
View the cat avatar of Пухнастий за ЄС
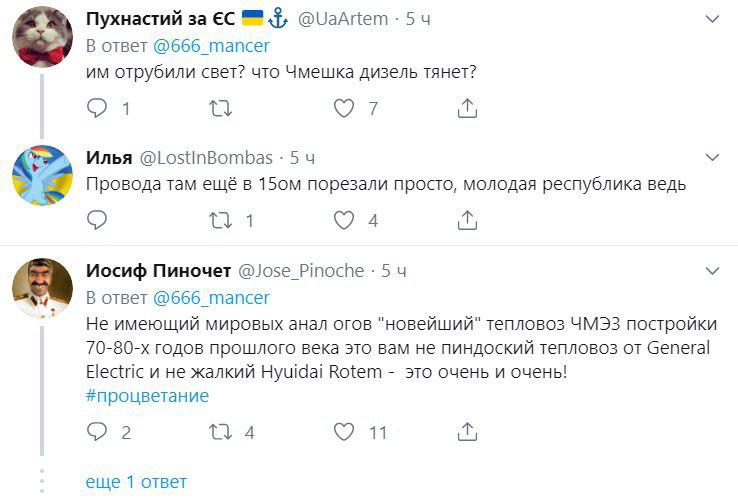coord(42,36)
